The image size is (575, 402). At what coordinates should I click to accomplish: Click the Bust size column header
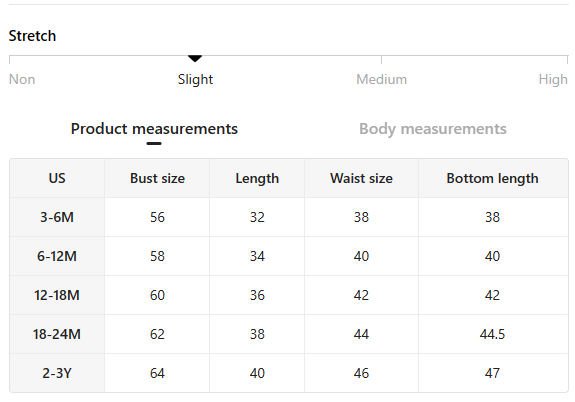[x=157, y=178]
